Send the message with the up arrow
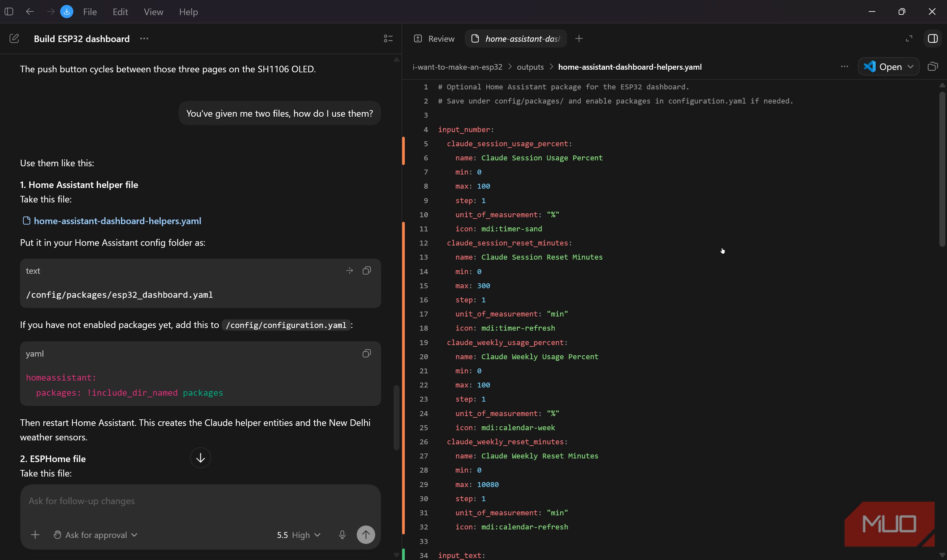Screen dimensions: 947x560 tap(366, 535)
